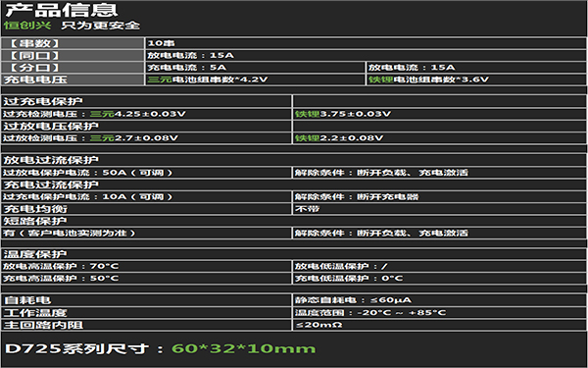
Task: Select the green 60*32*10mm size text
Action: [244, 348]
